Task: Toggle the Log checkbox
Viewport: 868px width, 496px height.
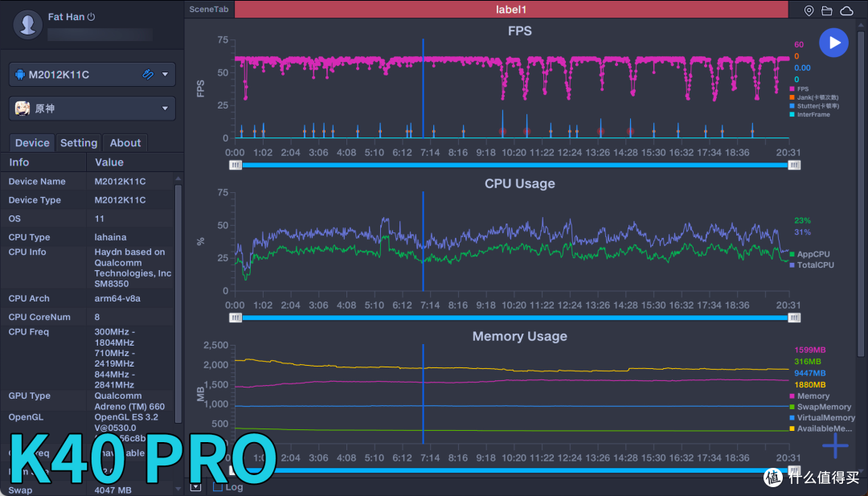Action: 218,487
